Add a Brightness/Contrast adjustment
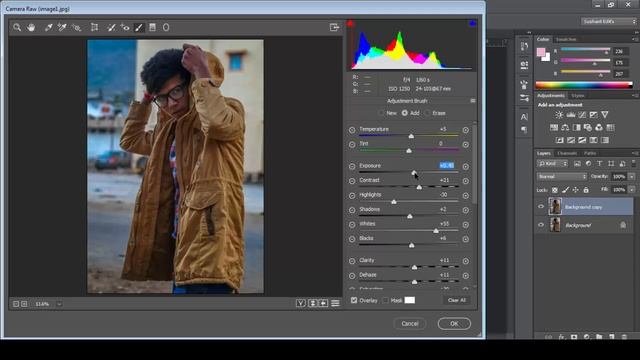This screenshot has width=640, height=360. click(559, 115)
